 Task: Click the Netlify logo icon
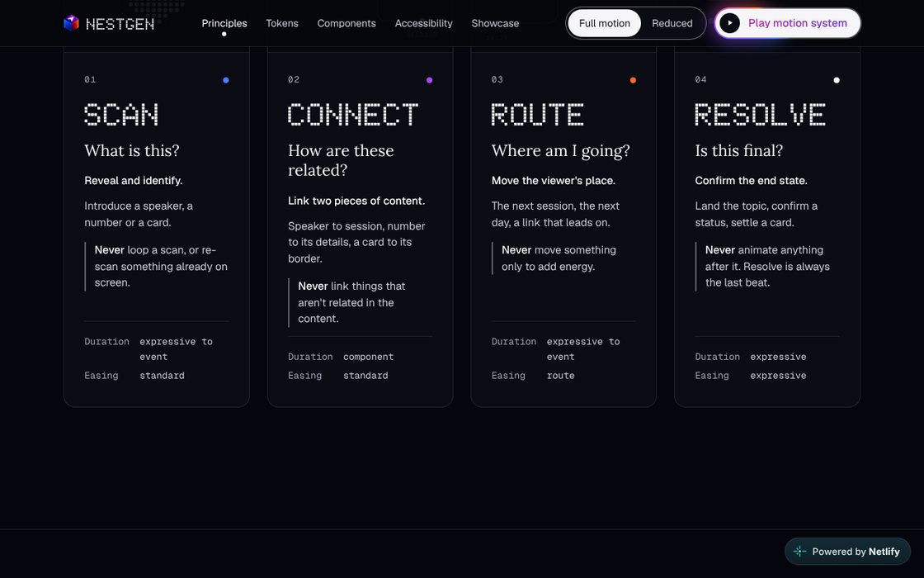[x=799, y=552]
